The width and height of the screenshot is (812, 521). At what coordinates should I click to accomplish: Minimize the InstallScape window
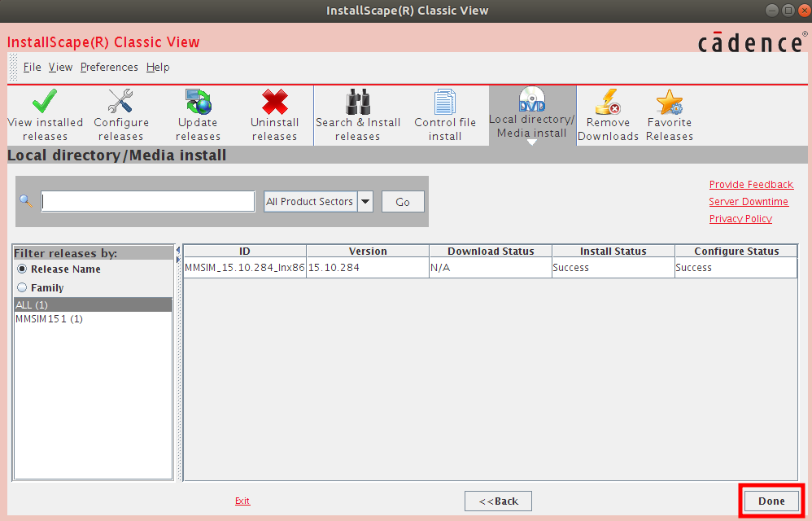tap(772, 11)
